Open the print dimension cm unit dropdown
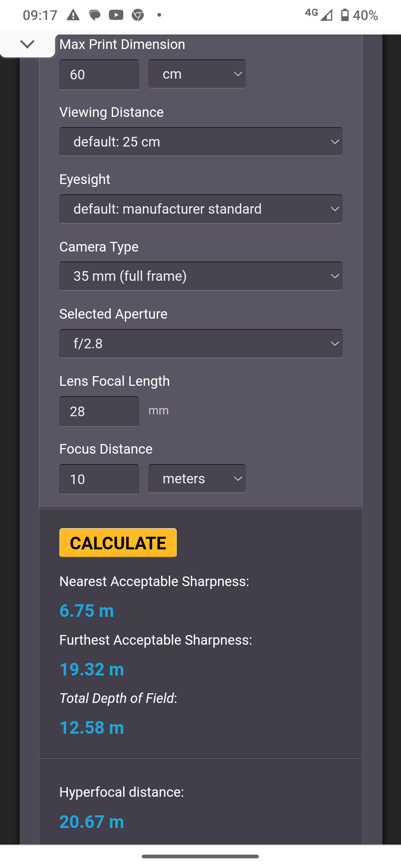Image resolution: width=401 pixels, height=868 pixels. click(197, 74)
